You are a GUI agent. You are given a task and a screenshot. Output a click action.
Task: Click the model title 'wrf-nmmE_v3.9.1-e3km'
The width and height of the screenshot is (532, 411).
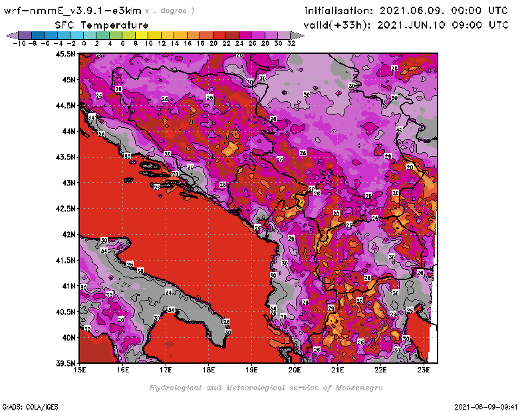[x=72, y=11]
